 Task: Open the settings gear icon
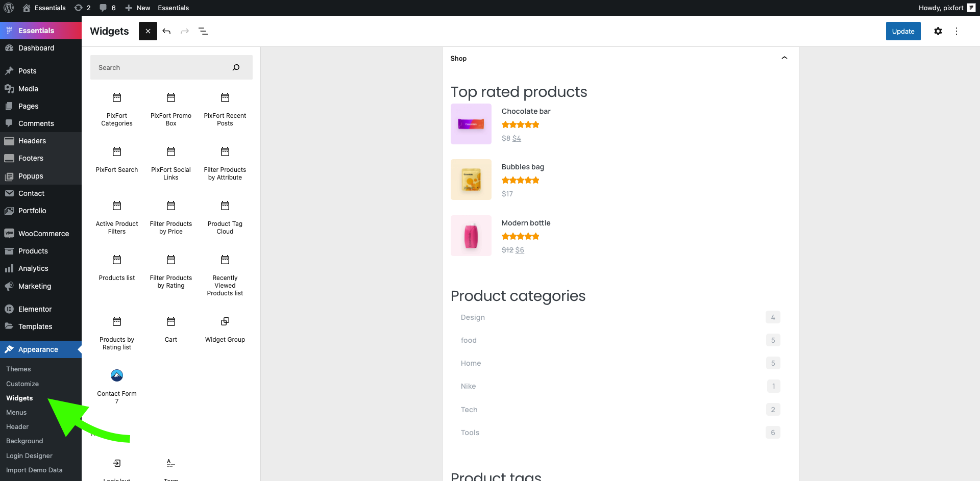click(938, 31)
